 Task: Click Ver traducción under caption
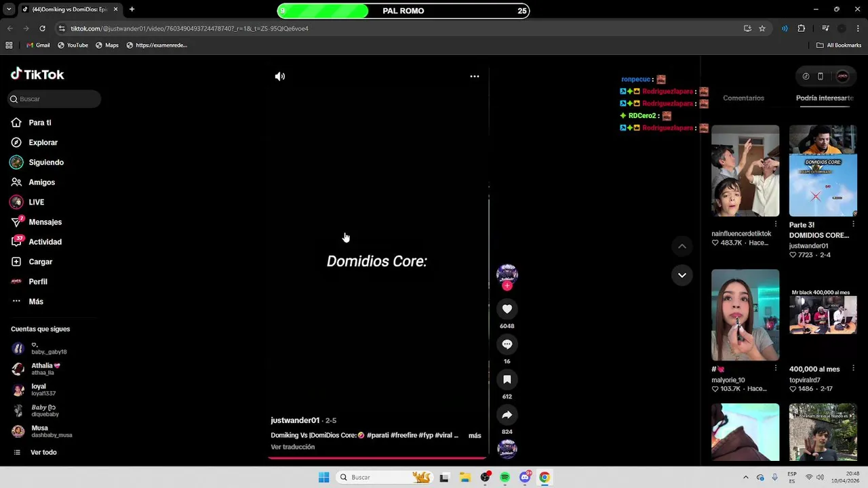click(x=293, y=447)
